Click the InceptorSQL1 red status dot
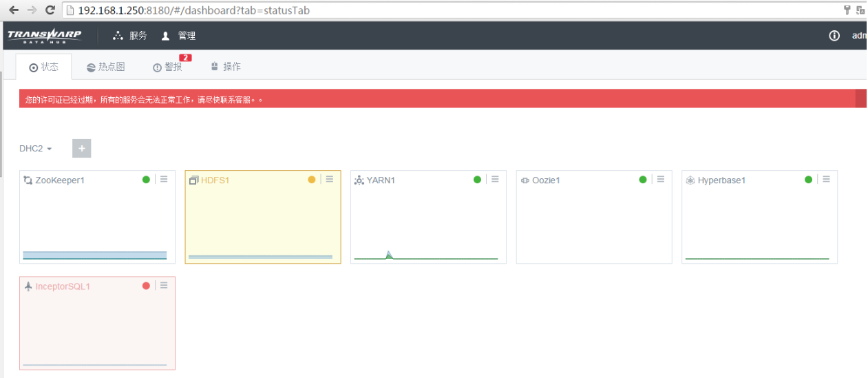 [146, 286]
